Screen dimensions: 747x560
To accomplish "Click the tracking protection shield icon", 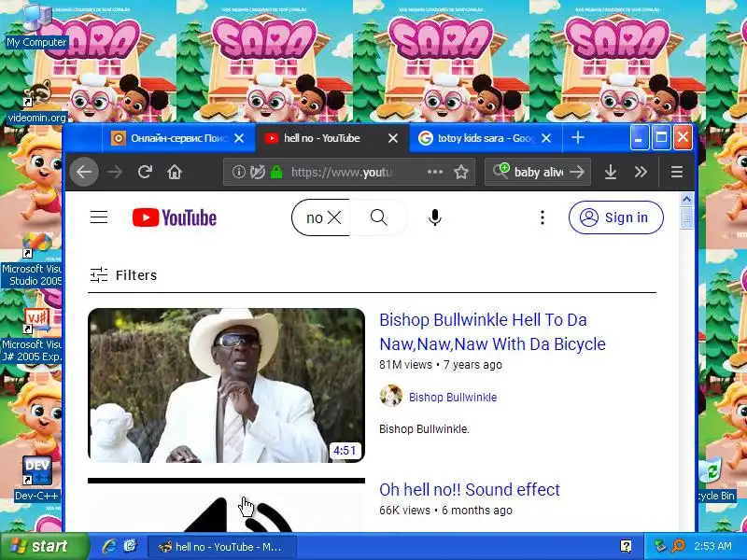I will coord(258,172).
